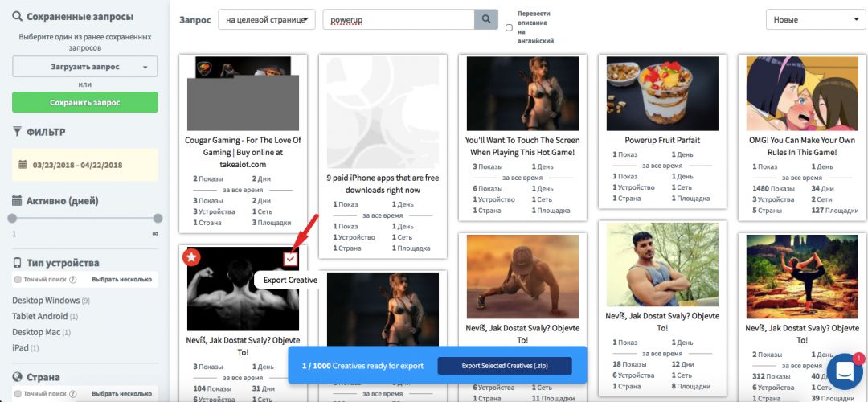Click 1480 Показы stat on OMG game card
This screenshot has width=868, height=402.
pos(773,189)
